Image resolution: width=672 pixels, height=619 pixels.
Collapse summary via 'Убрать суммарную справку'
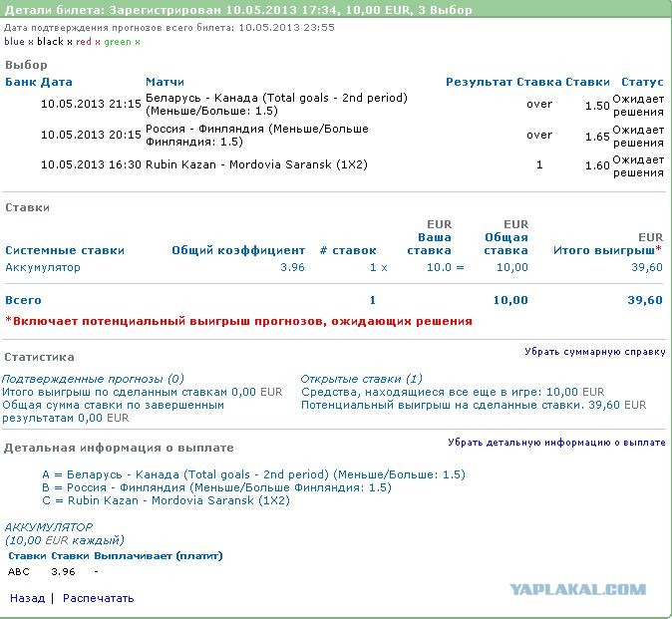595,352
